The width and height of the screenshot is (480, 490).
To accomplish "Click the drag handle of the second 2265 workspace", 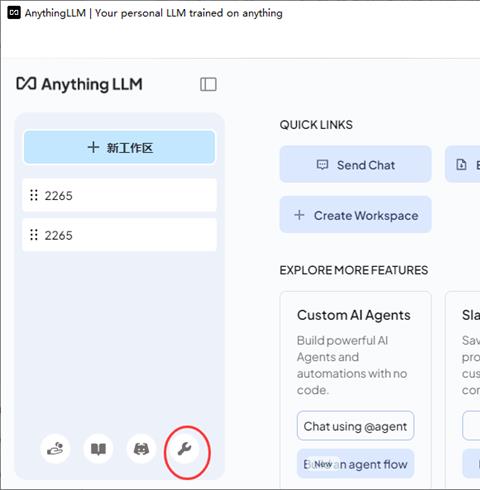I will click(x=34, y=235).
